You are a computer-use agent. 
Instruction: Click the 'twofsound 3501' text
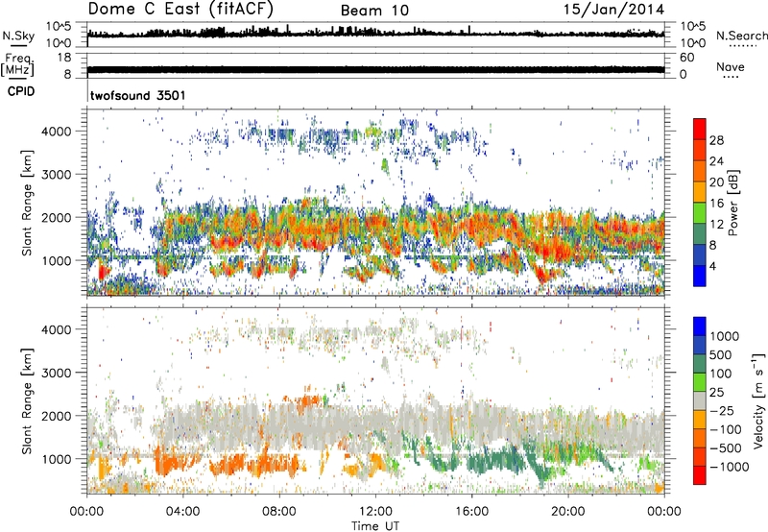click(137, 95)
